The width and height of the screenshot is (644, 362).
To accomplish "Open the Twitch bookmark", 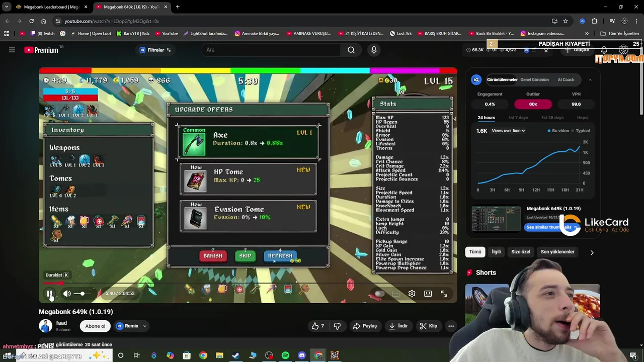I will (x=42, y=34).
